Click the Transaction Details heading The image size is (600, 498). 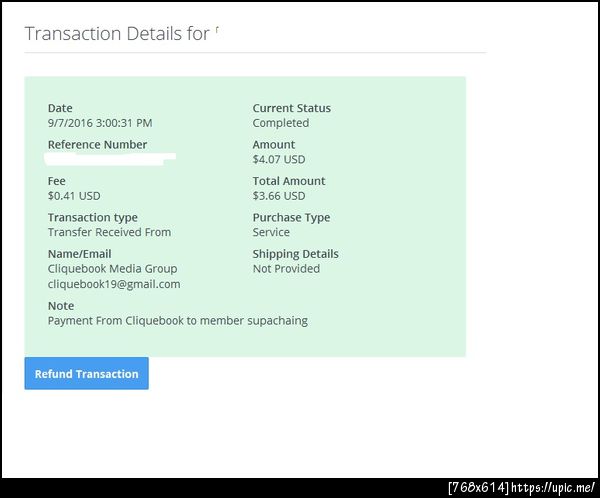click(x=117, y=33)
